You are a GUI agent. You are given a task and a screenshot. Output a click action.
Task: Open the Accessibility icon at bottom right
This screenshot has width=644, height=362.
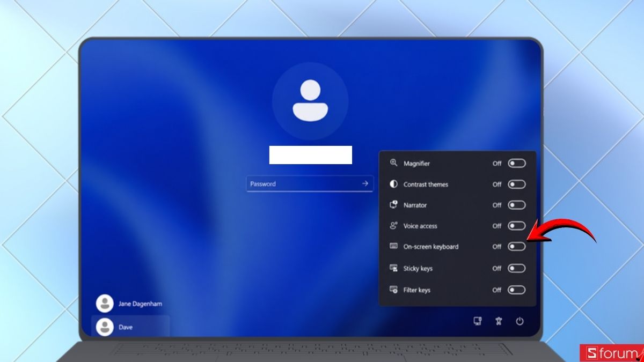tap(499, 321)
